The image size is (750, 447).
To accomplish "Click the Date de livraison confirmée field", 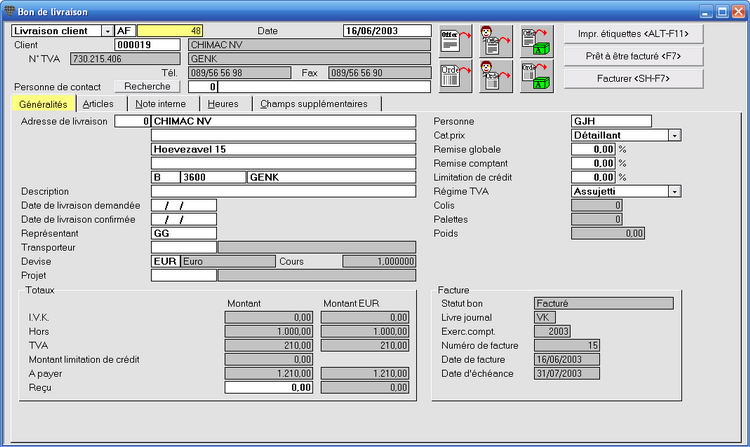I will point(184,219).
